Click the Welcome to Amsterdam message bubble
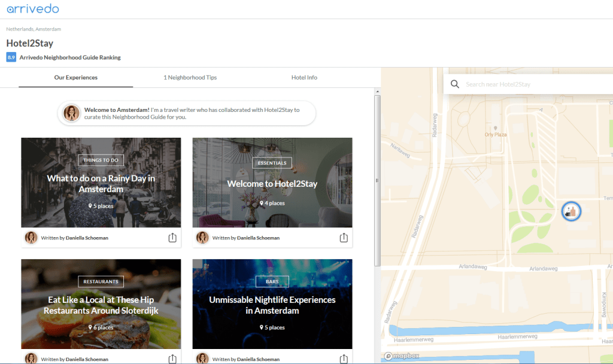Image resolution: width=613 pixels, height=364 pixels. coord(187,113)
